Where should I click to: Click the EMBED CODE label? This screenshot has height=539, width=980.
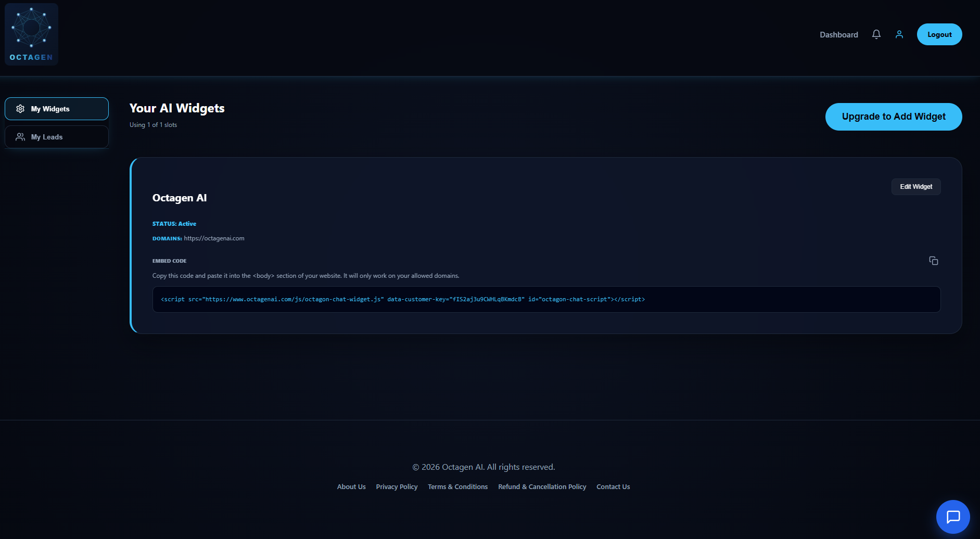coord(169,261)
